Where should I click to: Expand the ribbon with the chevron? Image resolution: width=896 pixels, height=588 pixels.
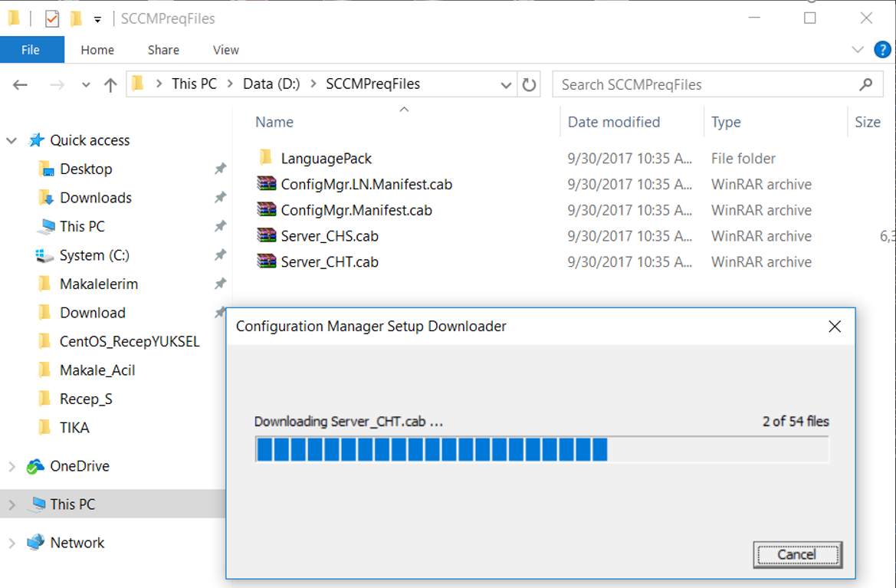click(857, 50)
